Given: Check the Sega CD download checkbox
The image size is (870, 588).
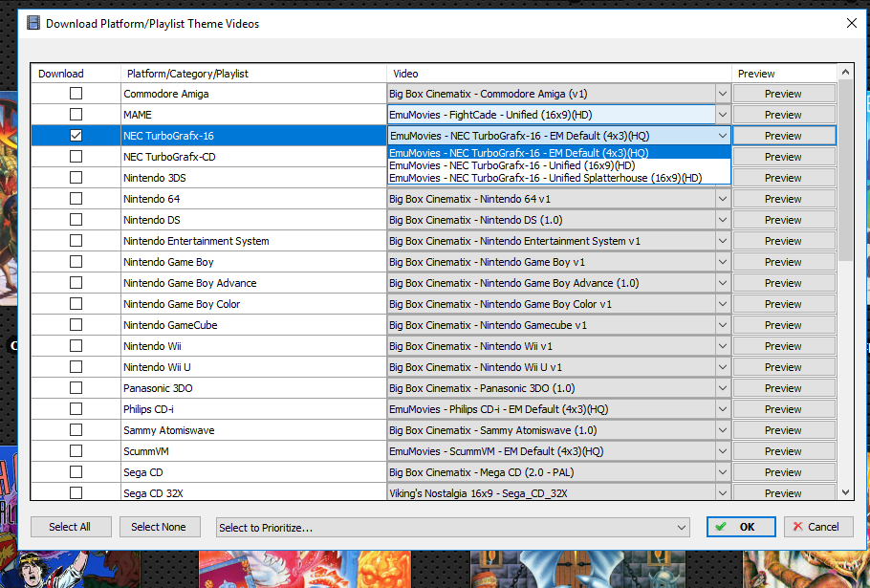Looking at the screenshot, I should tap(76, 472).
